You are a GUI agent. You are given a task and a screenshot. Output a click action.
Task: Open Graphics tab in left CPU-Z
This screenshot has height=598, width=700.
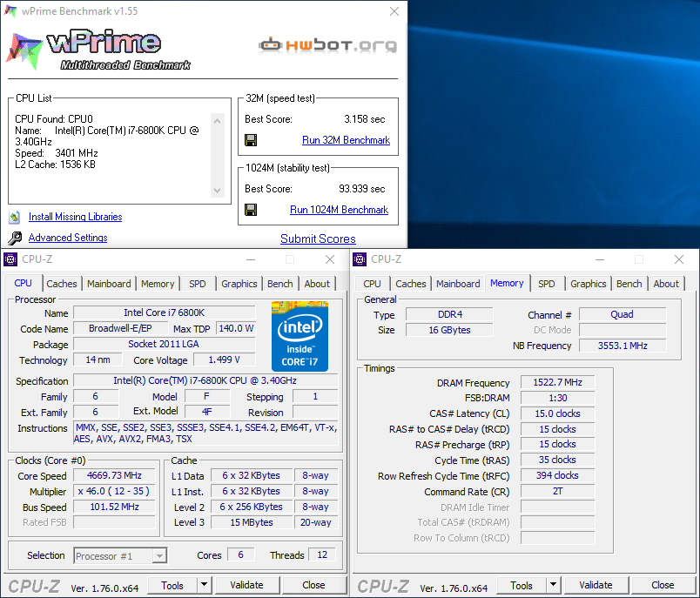(239, 284)
